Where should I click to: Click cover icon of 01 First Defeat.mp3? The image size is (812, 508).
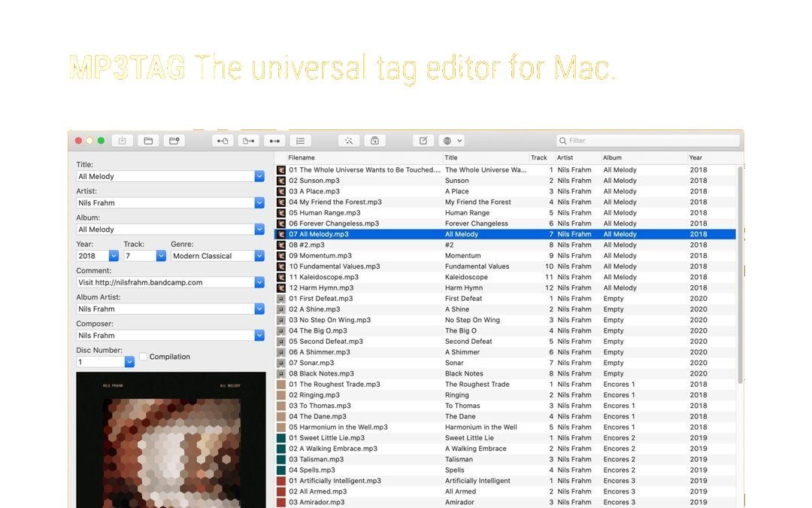click(281, 299)
